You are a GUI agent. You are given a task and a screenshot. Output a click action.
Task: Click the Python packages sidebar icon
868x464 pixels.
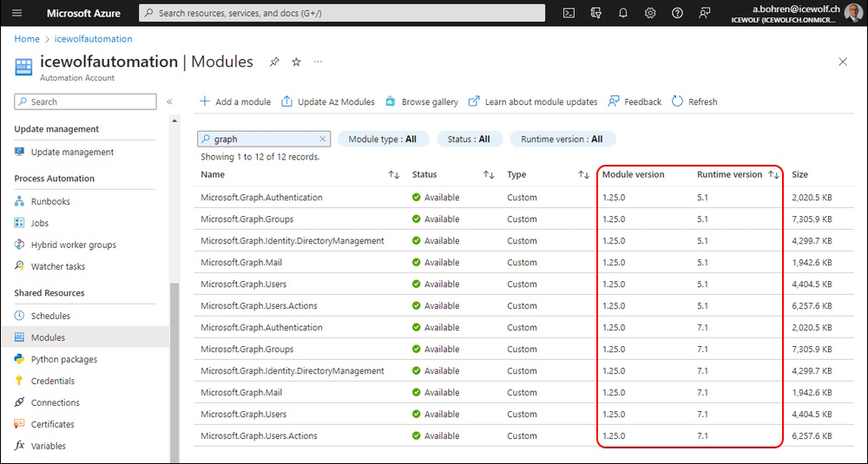pos(19,359)
